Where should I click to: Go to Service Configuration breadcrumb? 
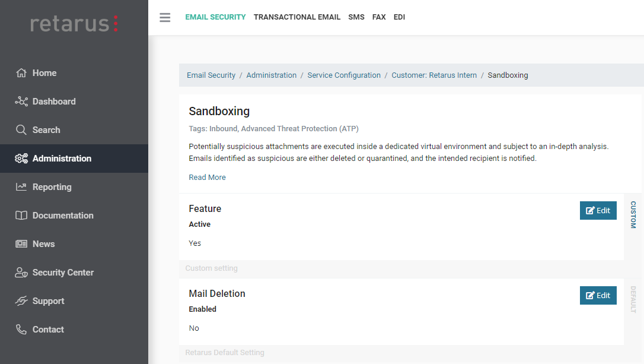pyautogui.click(x=344, y=75)
